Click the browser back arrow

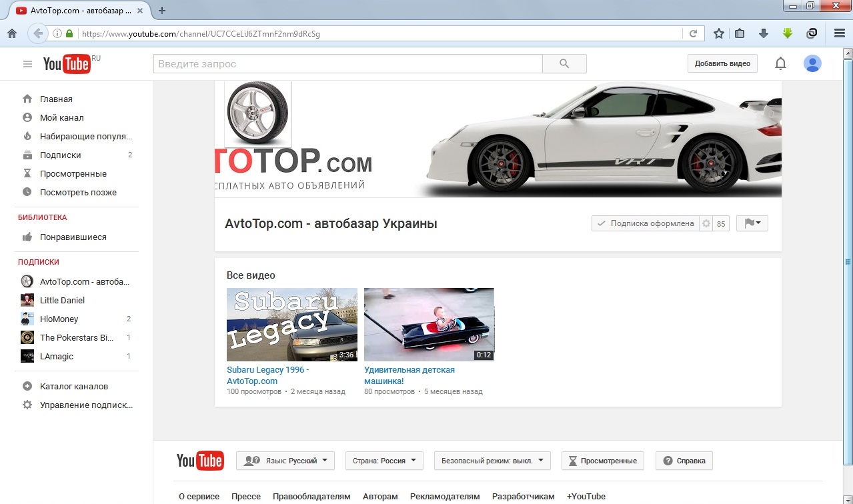coord(38,33)
